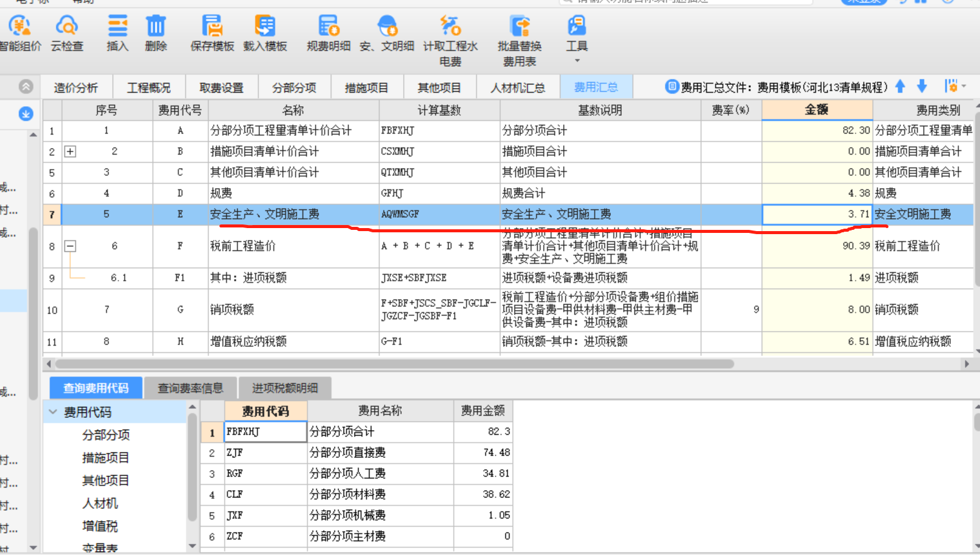
Task: Switch to 工程概况 tab
Action: 148,88
